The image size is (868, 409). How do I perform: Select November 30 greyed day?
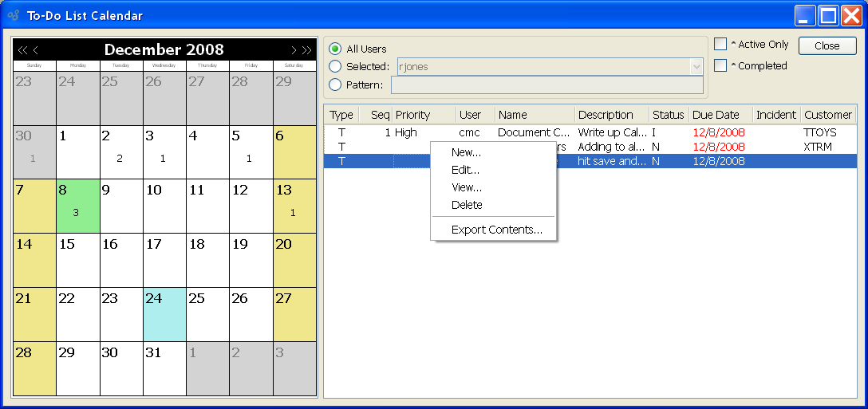(34, 151)
